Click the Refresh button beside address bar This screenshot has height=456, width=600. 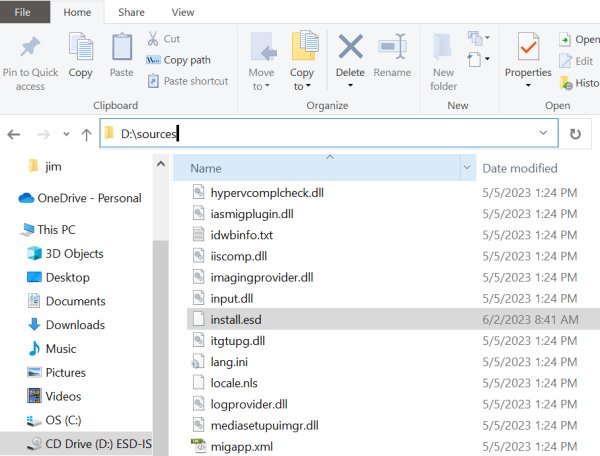[x=575, y=133]
